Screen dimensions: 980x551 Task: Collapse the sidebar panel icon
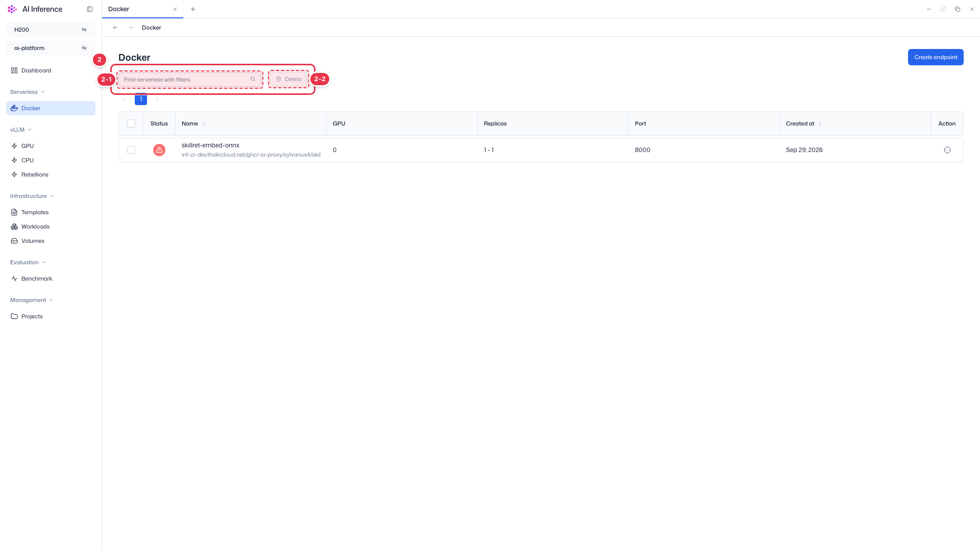click(x=90, y=9)
